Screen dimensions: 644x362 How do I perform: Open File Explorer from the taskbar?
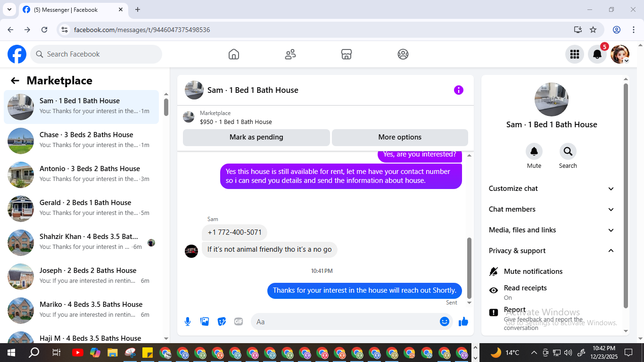coord(112,353)
